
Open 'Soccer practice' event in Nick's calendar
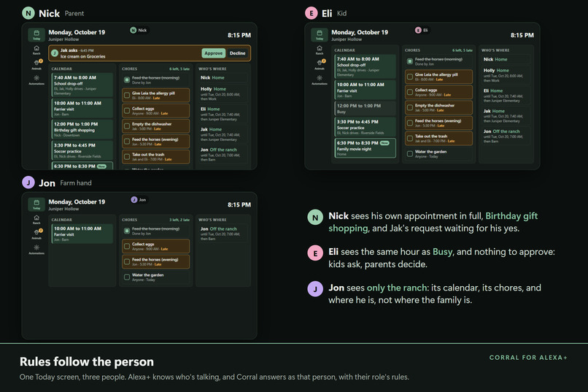(x=82, y=150)
